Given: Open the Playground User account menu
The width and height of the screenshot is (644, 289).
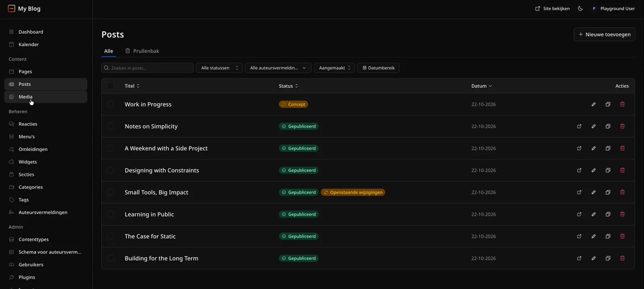Looking at the screenshot, I should (613, 8).
